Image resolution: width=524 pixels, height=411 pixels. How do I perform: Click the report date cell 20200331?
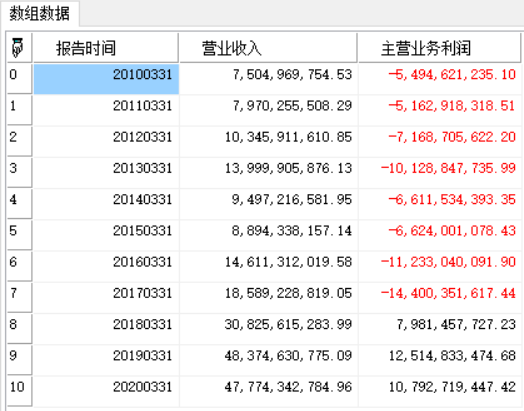point(106,391)
